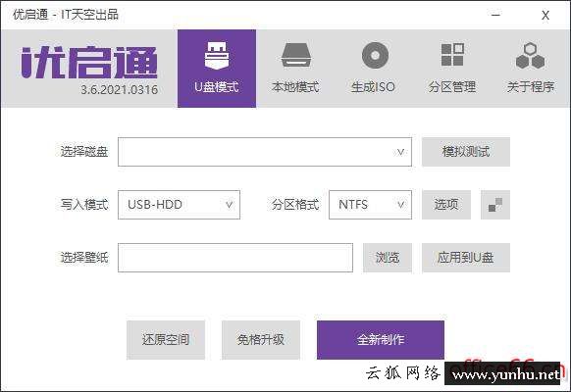
Task: Switch to the U盘模式 tab
Action: pyautogui.click(x=217, y=69)
